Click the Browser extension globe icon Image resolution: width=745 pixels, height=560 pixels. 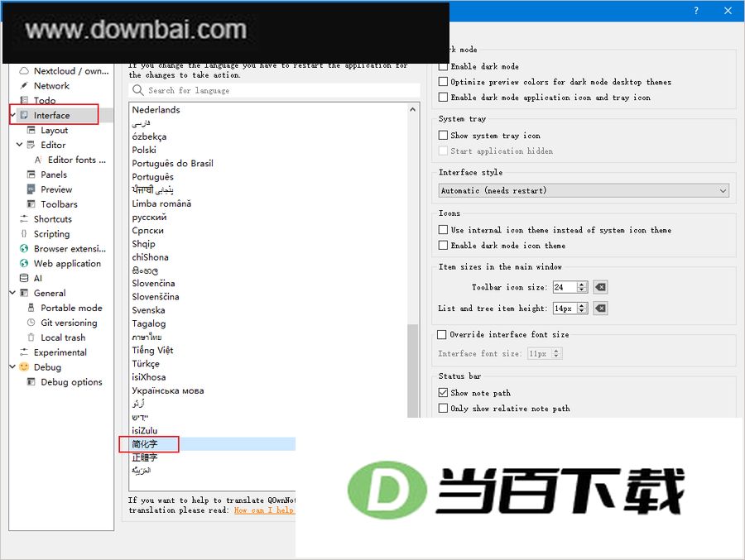pos(24,248)
